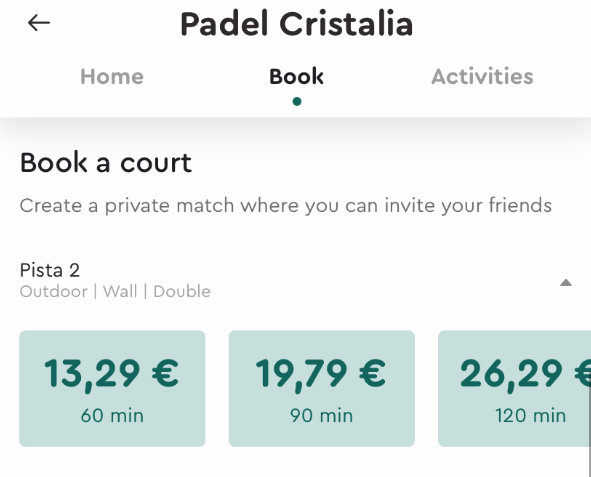This screenshot has width=591, height=477.
Task: Collapse the Pista 2 court section arrow
Action: [566, 283]
